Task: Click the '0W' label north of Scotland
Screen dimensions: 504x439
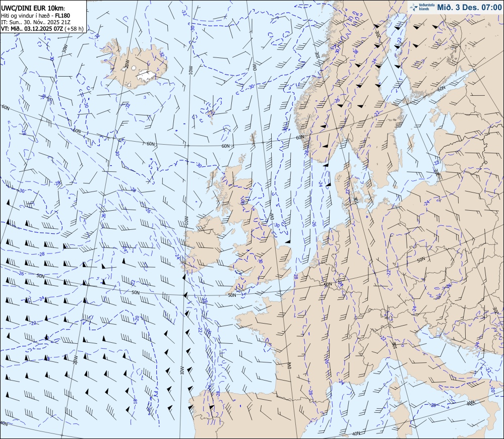Action: click(255, 67)
